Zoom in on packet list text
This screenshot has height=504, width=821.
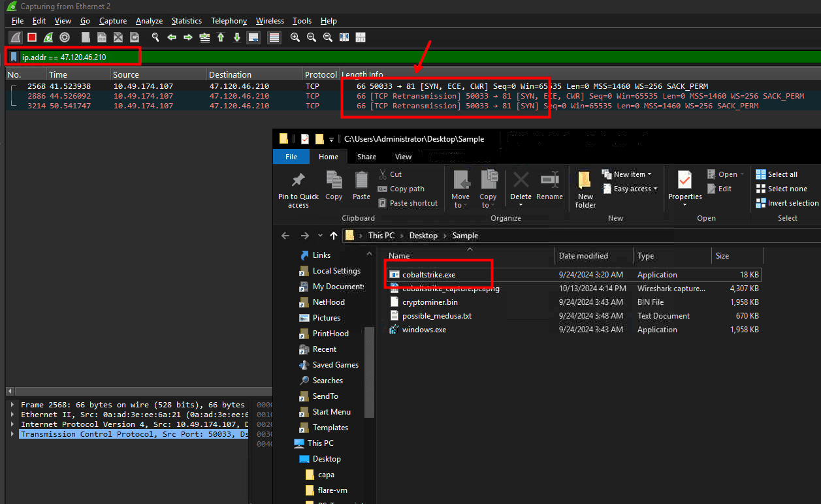click(x=295, y=37)
